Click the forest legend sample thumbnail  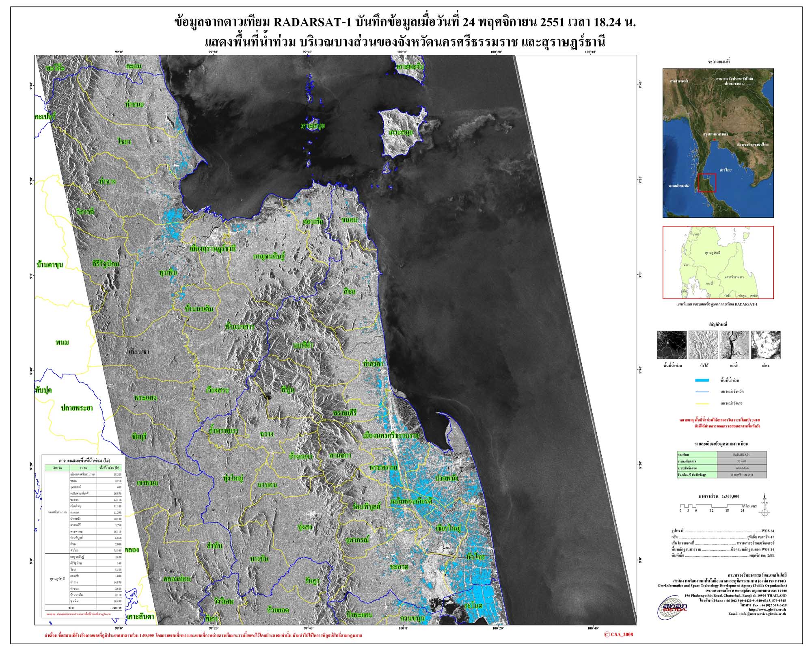pyautogui.click(x=703, y=345)
